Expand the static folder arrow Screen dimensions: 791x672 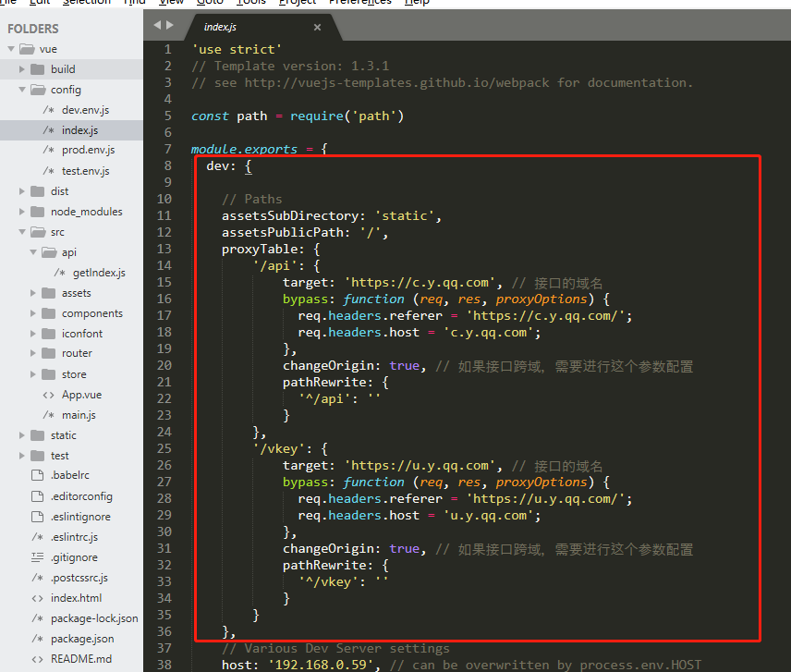pos(21,435)
